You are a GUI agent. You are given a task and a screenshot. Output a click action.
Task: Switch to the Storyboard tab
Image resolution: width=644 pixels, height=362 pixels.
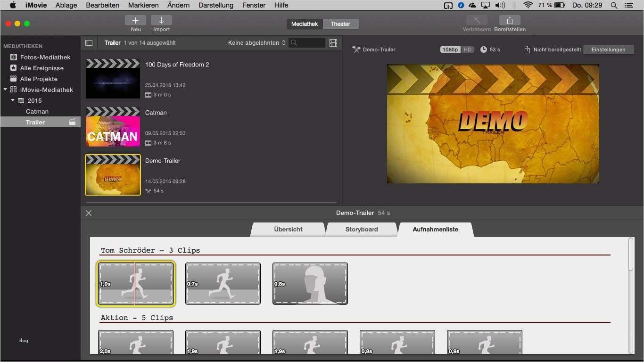click(x=362, y=230)
